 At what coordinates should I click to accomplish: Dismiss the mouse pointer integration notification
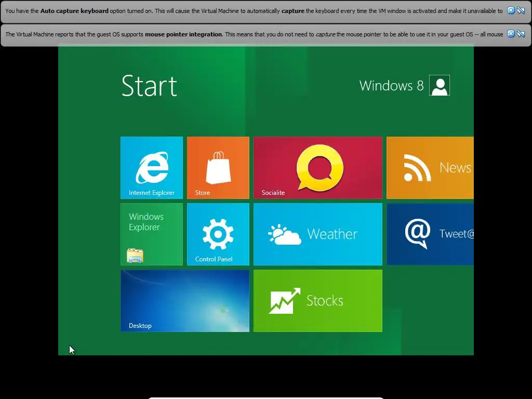511,34
